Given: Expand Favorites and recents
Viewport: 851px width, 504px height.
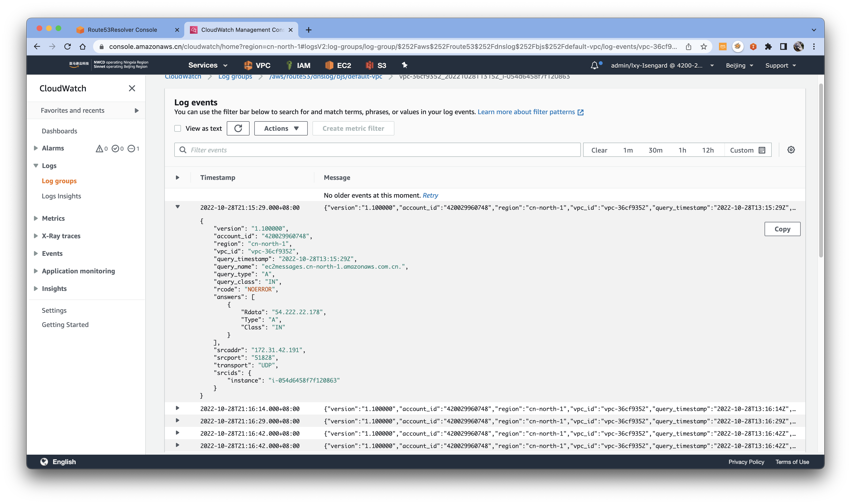Looking at the screenshot, I should (136, 110).
